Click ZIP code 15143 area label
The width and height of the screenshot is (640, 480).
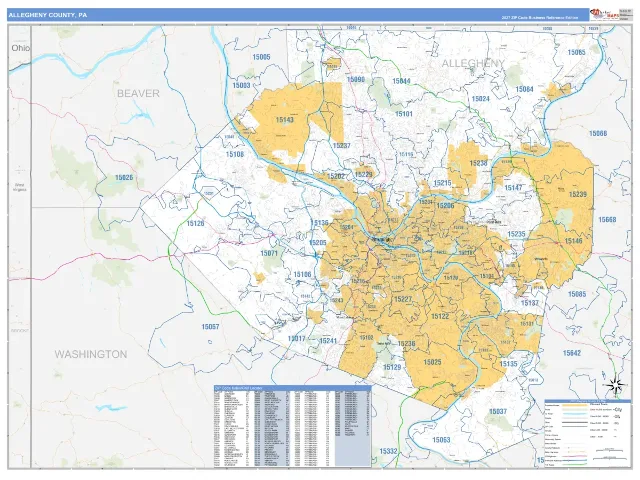(x=284, y=120)
